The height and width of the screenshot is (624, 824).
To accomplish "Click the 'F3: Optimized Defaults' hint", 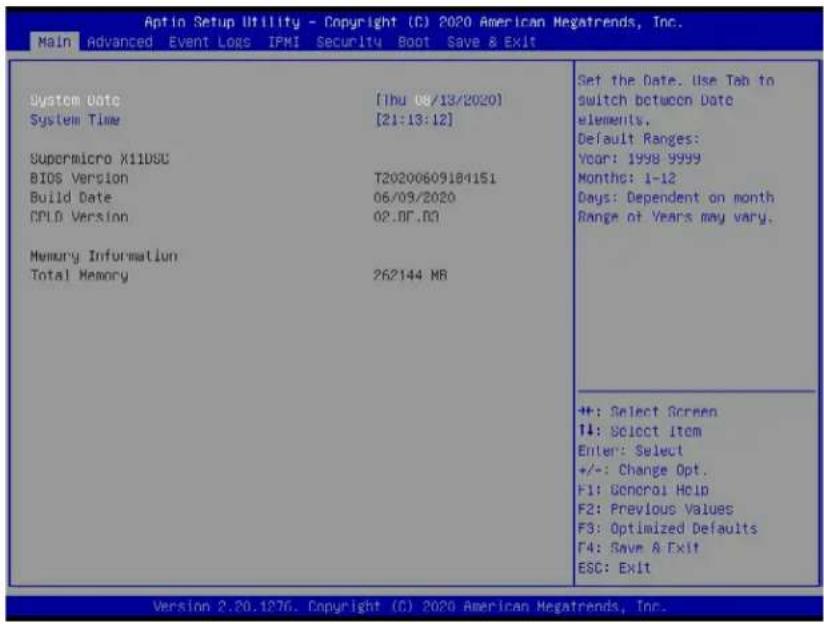I will (667, 529).
